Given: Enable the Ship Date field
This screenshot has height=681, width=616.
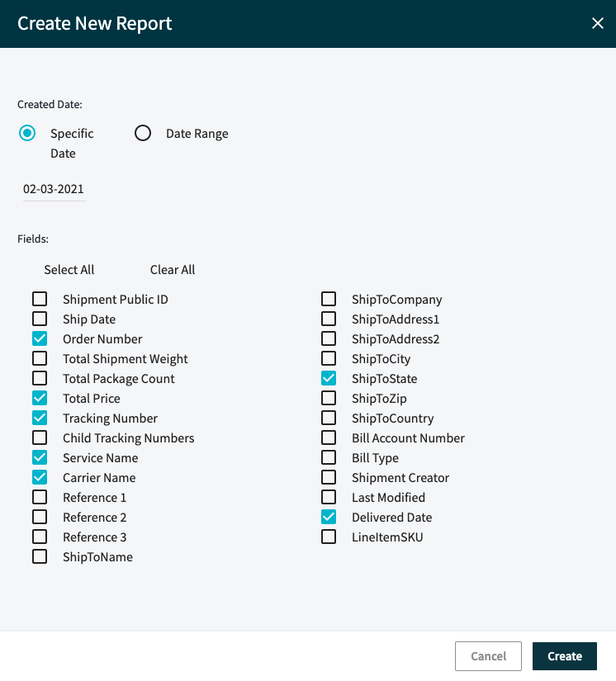Looking at the screenshot, I should pyautogui.click(x=39, y=319).
